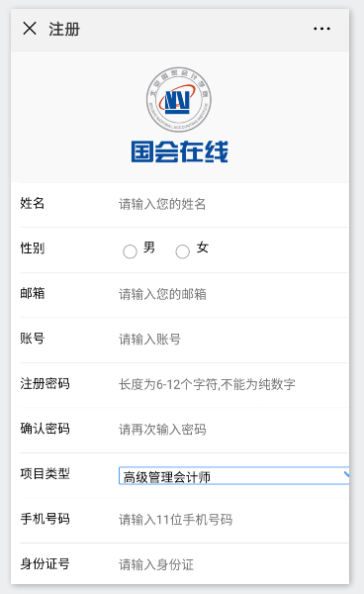The image size is (364, 594).
Task: Select the 女 gender radio button
Action: coord(182,251)
